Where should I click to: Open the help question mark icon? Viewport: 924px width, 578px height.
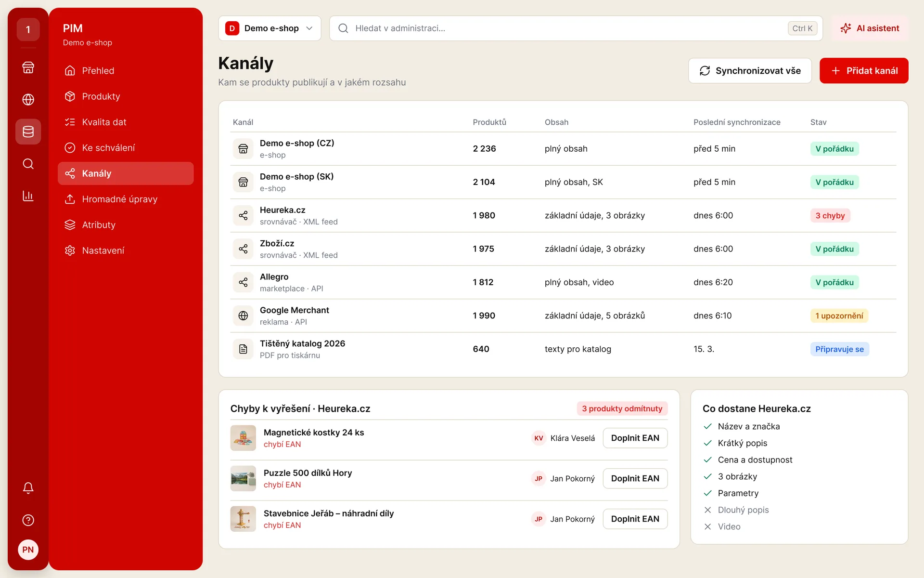click(x=28, y=520)
